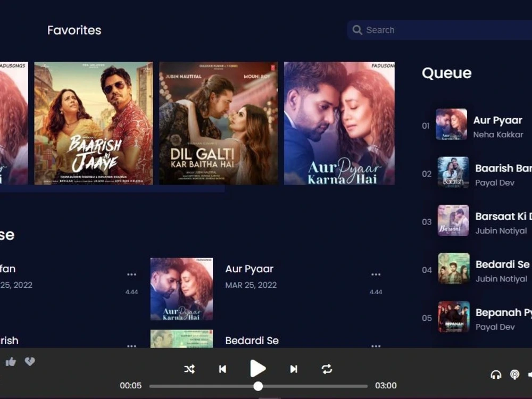Click the Favorites heading
Image resolution: width=532 pixels, height=399 pixels.
(74, 30)
